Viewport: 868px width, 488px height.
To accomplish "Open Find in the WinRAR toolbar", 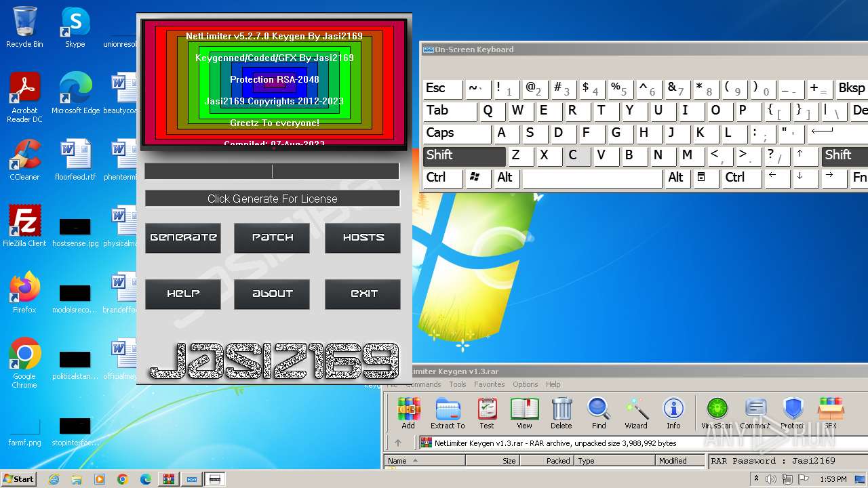I will pos(599,413).
